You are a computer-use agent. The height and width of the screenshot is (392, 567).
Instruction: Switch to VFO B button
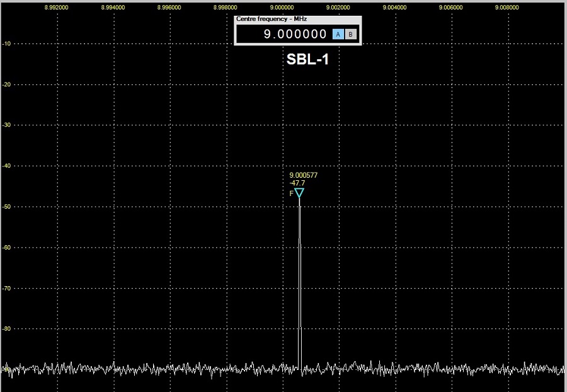[x=351, y=35]
